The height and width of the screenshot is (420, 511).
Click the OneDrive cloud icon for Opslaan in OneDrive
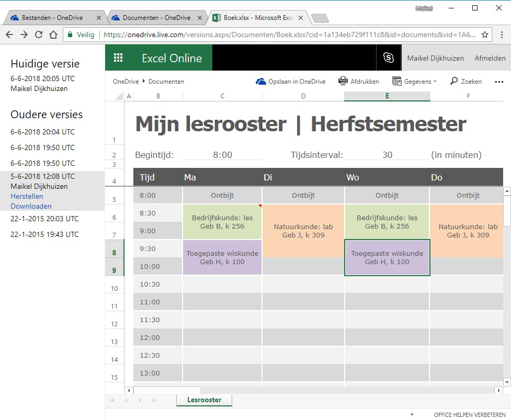pyautogui.click(x=260, y=81)
